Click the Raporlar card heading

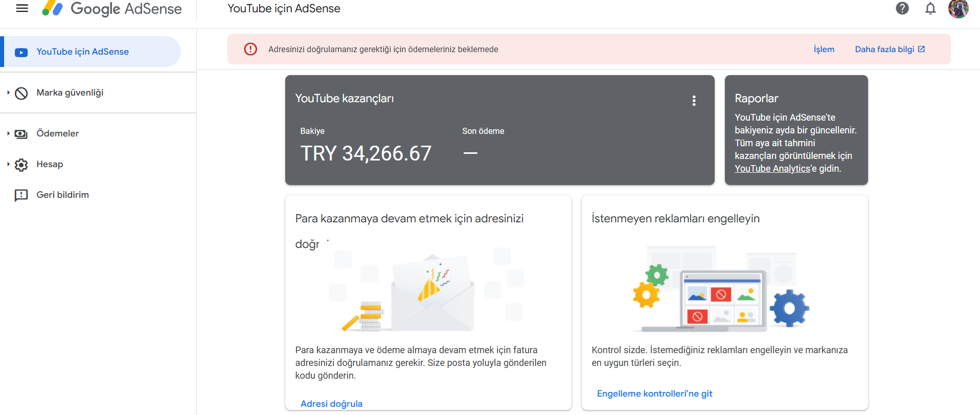pos(757,98)
